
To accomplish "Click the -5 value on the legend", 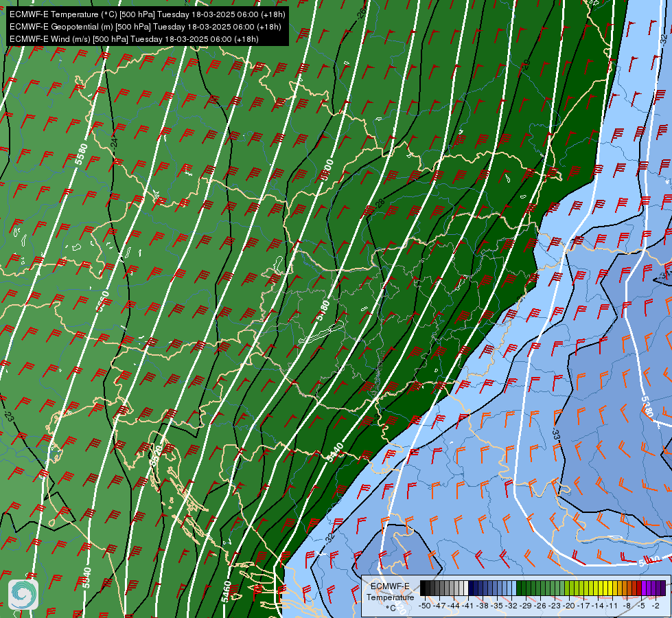I will [x=641, y=606].
